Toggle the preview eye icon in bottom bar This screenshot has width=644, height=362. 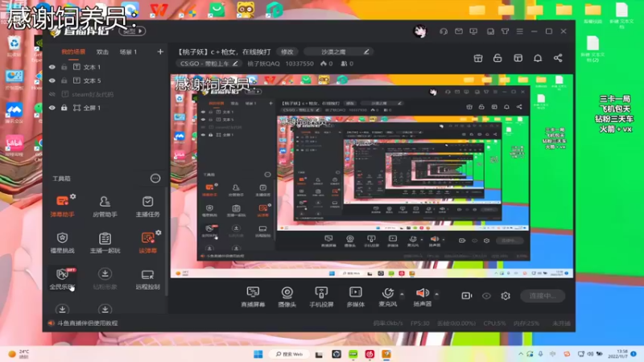[x=486, y=296]
